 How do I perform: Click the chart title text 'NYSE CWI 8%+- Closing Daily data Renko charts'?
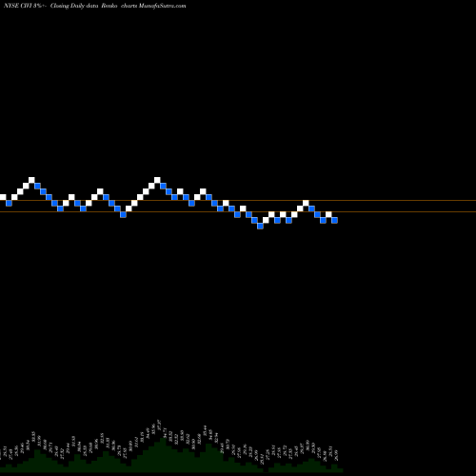70,6
